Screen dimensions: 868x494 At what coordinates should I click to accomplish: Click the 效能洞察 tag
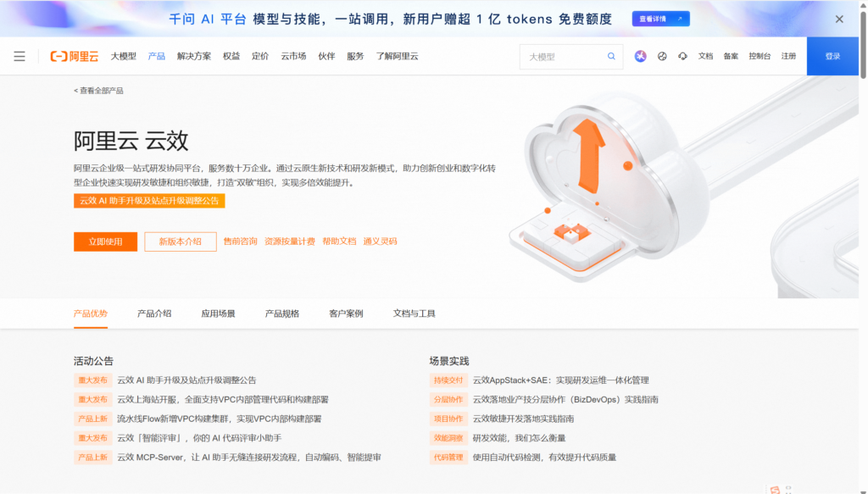(448, 438)
